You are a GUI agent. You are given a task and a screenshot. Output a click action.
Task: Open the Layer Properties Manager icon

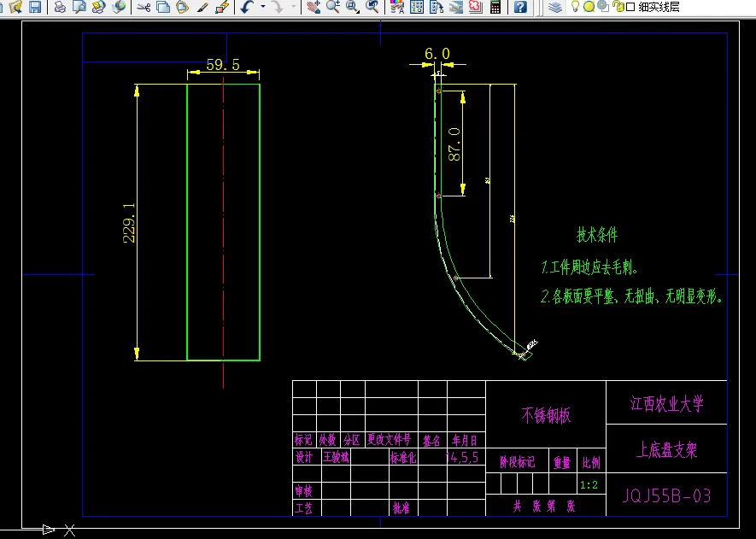click(x=555, y=7)
